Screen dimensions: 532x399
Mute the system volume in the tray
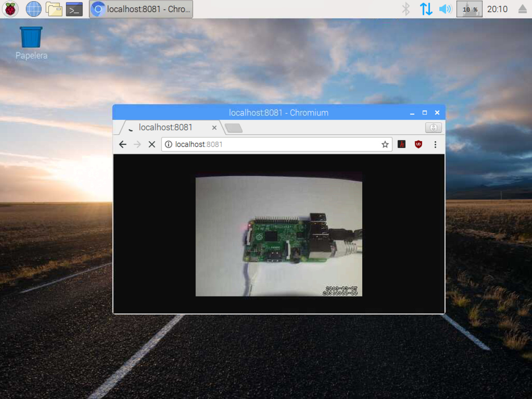click(x=445, y=9)
